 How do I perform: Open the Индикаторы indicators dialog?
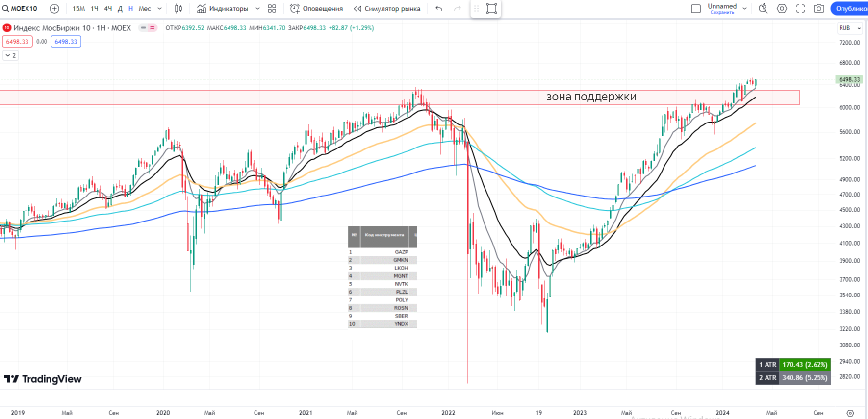point(223,9)
